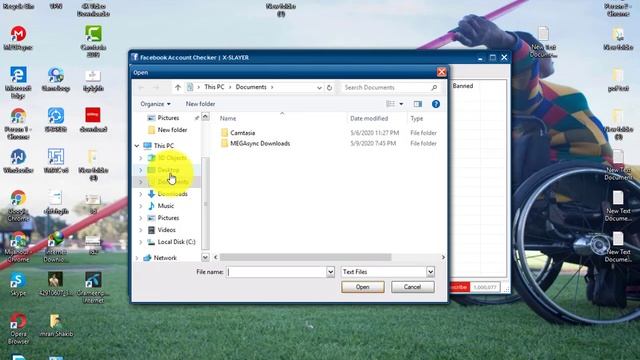
Task: Click the Open button
Action: [x=363, y=287]
